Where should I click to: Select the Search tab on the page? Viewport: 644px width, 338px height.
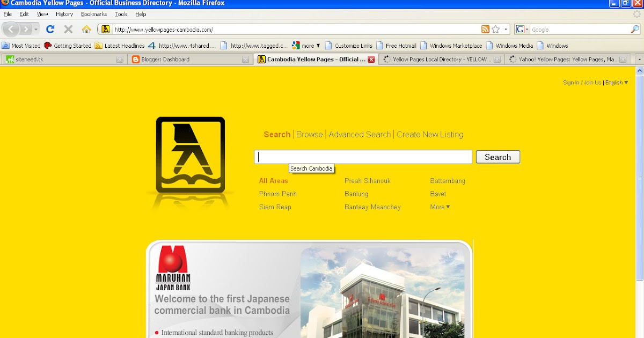tap(277, 135)
